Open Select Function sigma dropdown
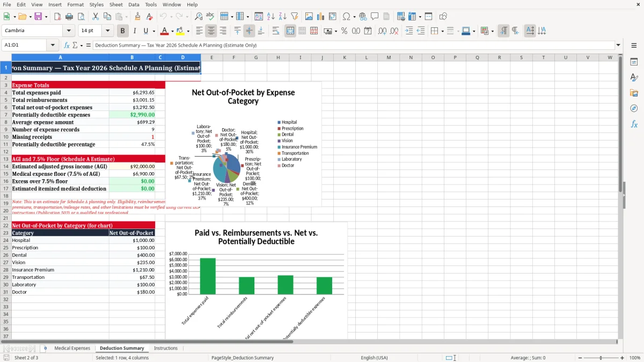The width and height of the screenshot is (644, 362). point(82,46)
